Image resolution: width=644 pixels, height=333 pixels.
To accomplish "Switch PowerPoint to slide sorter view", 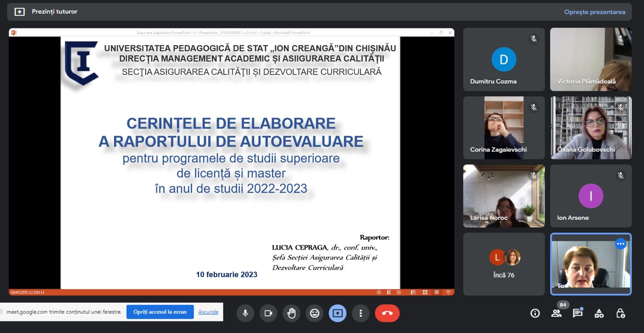I will coord(425,292).
